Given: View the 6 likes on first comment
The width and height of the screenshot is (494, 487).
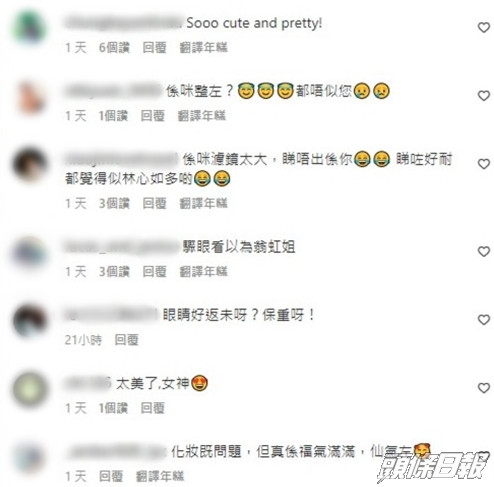Looking at the screenshot, I should (114, 48).
